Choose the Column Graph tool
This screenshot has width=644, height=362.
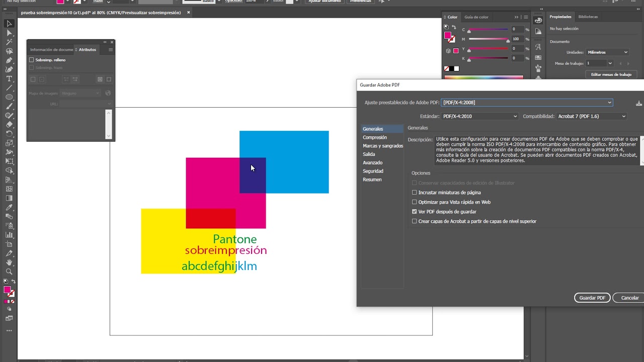click(x=9, y=235)
